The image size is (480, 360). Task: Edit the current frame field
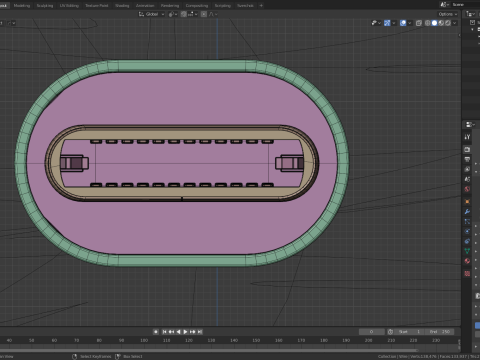[x=371, y=332]
